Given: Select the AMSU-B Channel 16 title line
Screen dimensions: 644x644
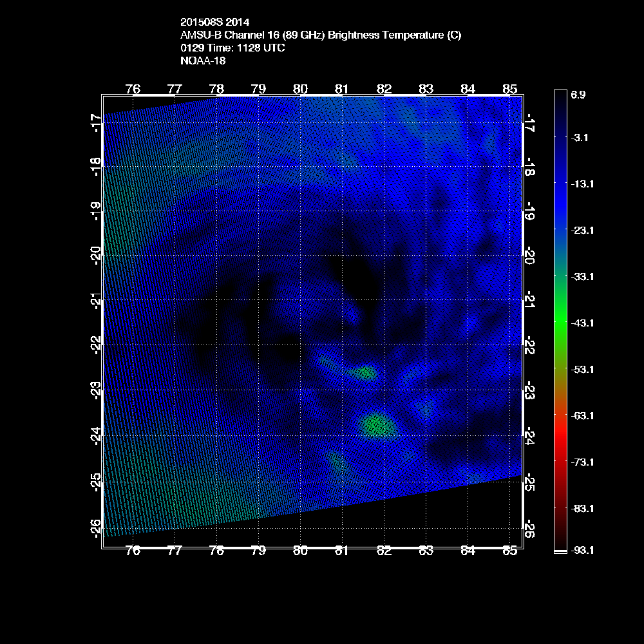Looking at the screenshot, I should coord(321,35).
